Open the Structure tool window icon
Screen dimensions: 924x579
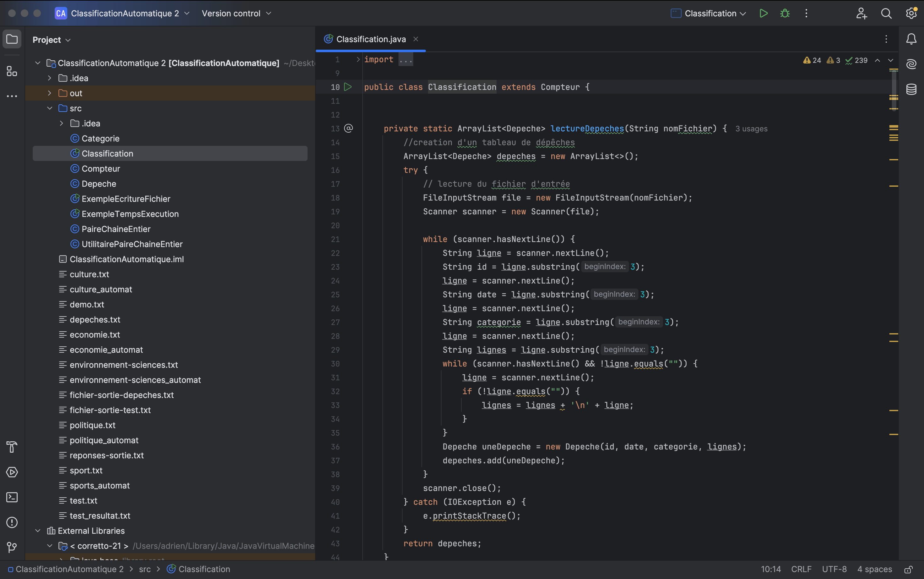point(12,71)
